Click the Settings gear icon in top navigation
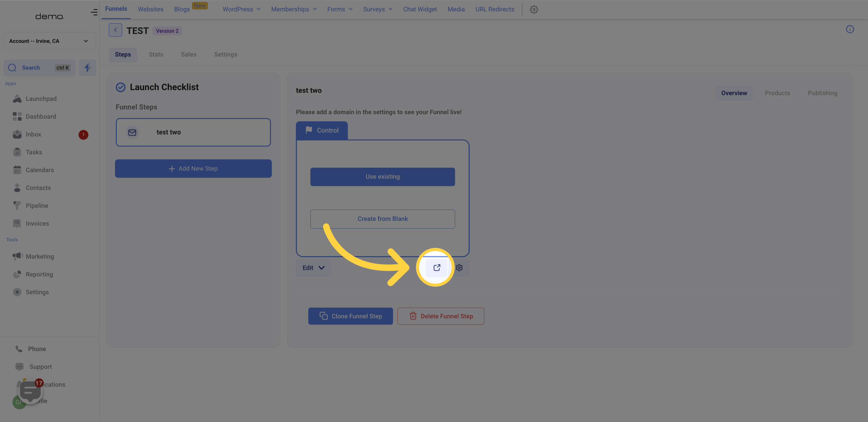Viewport: 868px width, 422px height. tap(534, 10)
